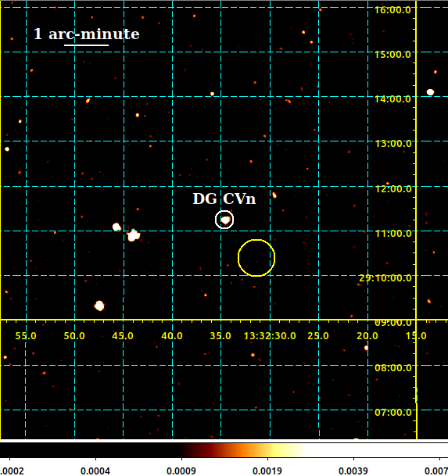Click the 1 arc-minute scale label
This screenshot has height=476, width=448.
pyautogui.click(x=87, y=34)
